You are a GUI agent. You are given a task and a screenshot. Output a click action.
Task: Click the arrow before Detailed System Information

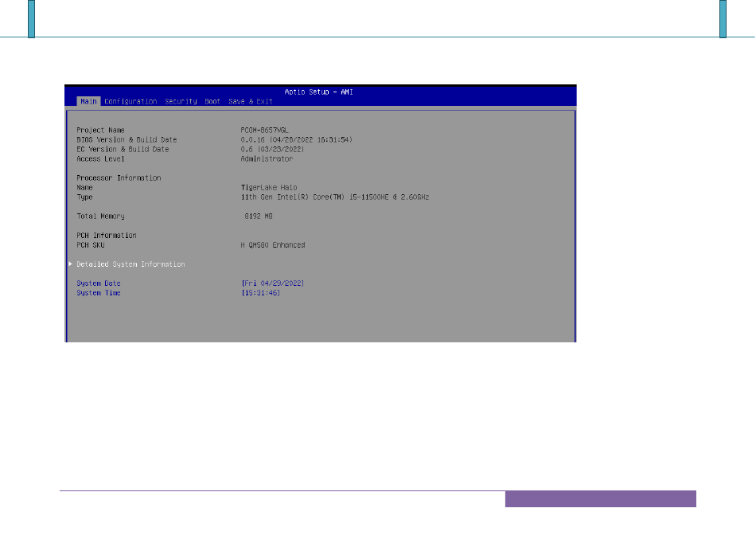(x=70, y=264)
